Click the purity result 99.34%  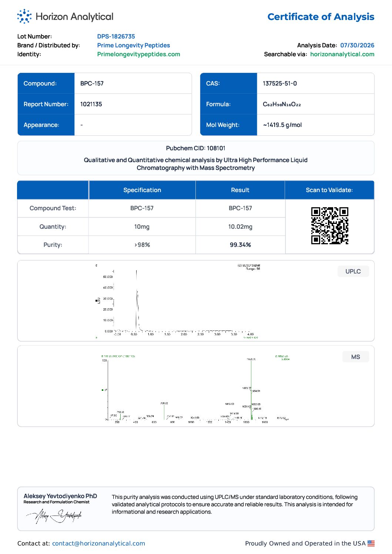point(240,245)
